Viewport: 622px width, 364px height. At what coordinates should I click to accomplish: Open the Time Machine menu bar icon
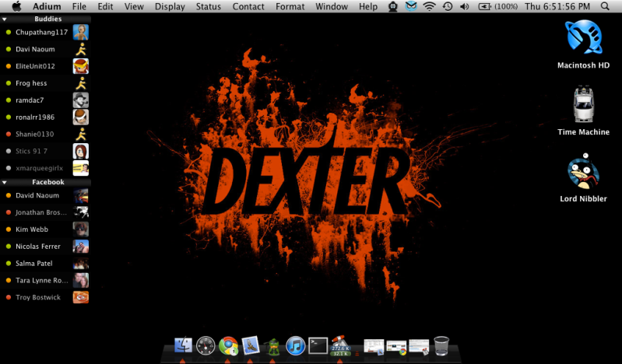[x=448, y=6]
